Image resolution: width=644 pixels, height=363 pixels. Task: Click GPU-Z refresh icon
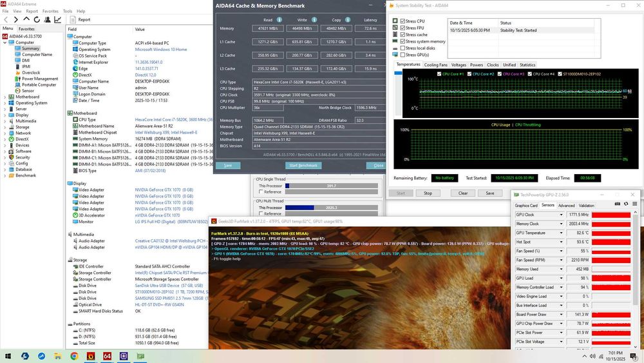626,204
